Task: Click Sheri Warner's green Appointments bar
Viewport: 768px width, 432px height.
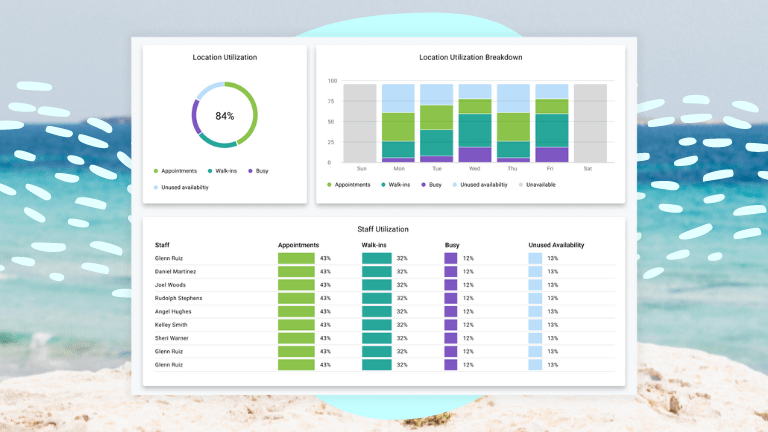Action: 296,338
